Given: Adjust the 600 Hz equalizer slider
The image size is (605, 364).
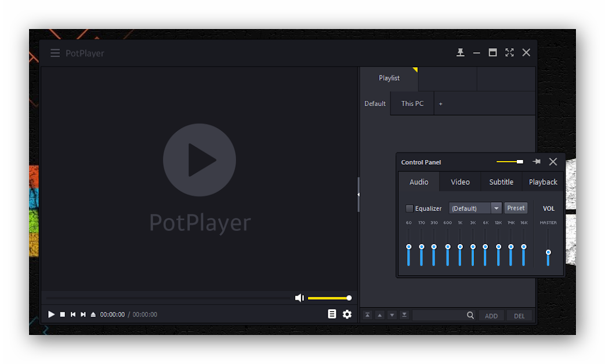Looking at the screenshot, I should [x=448, y=247].
